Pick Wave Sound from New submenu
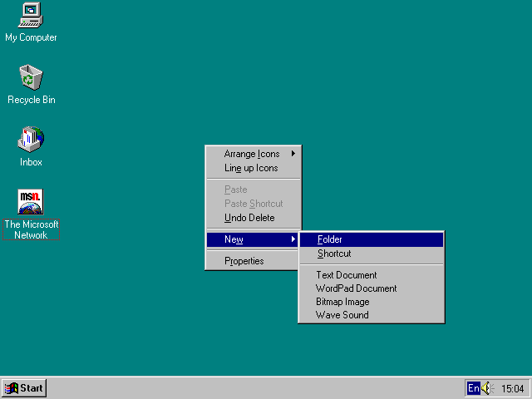Screen dimensions: 532x399 tap(342, 315)
